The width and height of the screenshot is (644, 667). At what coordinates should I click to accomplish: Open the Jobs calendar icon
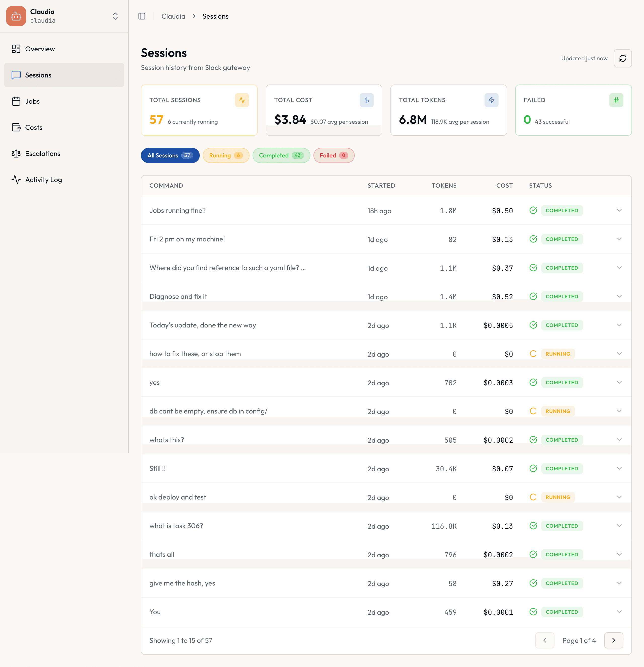coord(16,101)
